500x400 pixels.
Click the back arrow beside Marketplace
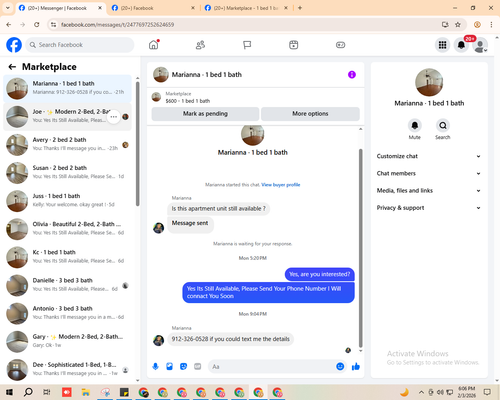click(12, 67)
